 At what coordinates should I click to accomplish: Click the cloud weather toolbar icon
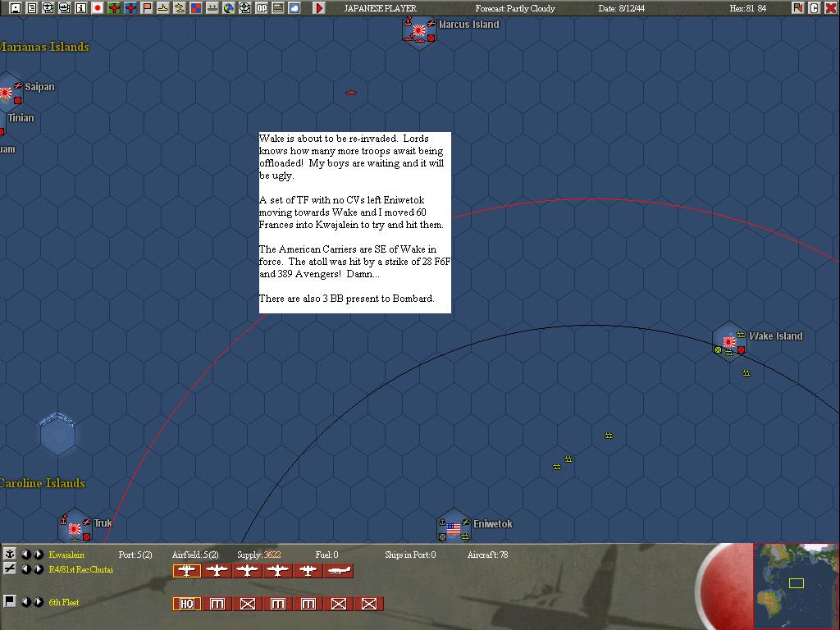(x=294, y=8)
